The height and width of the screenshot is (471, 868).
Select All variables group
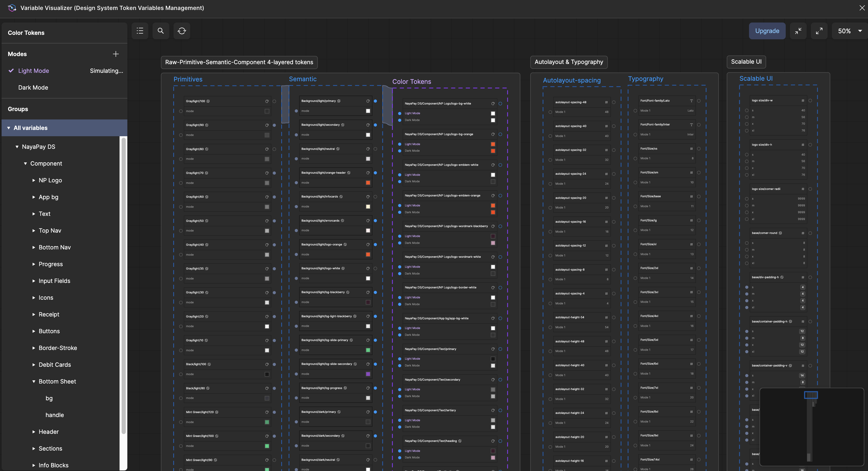(31, 128)
